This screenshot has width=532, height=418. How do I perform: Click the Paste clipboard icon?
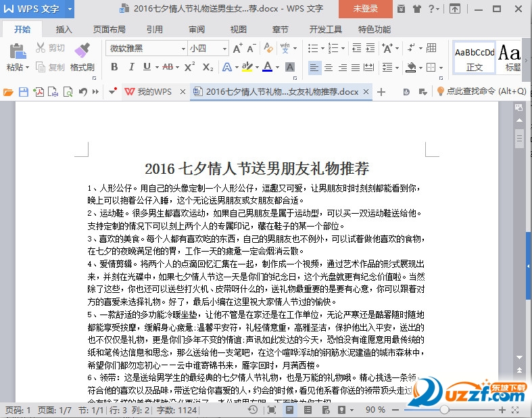(18, 51)
